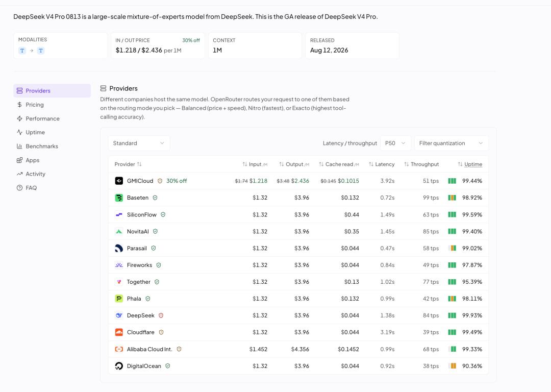Click the red shield icon next to DeepSeek

pyautogui.click(x=161, y=315)
